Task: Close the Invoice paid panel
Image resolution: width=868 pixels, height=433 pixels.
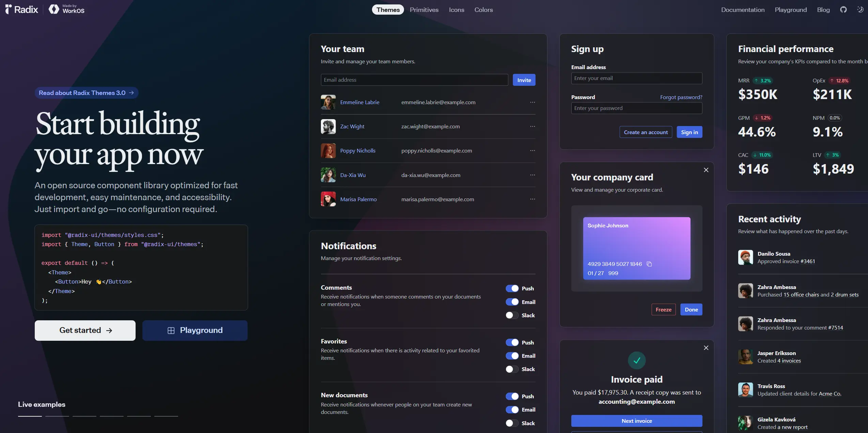Action: tap(706, 348)
